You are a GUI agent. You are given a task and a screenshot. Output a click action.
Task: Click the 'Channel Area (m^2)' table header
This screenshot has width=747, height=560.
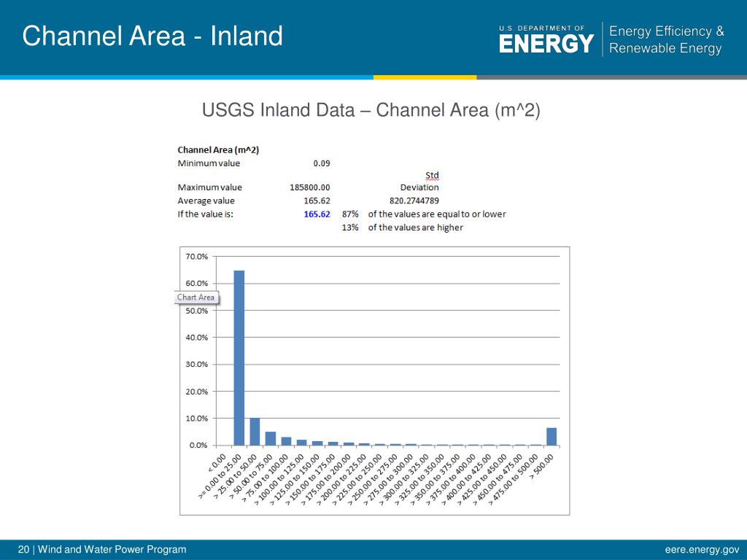pyautogui.click(x=218, y=150)
